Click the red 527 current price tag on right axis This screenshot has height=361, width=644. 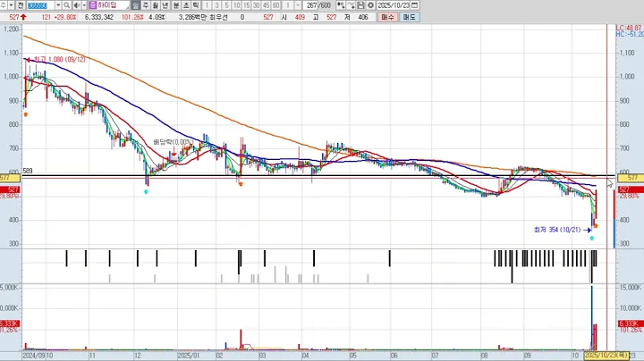630,189
